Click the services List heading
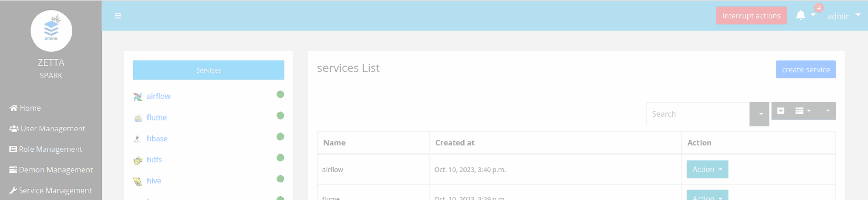 tap(348, 68)
